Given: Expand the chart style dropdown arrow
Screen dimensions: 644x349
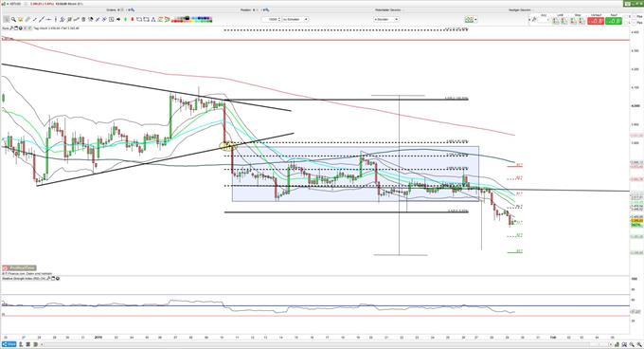Looking at the screenshot, I should [475, 20].
